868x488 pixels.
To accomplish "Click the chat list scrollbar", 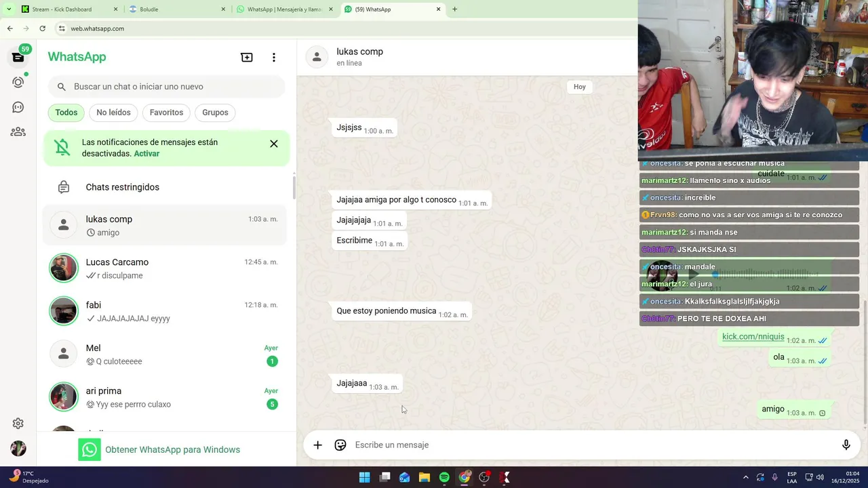I will [x=294, y=186].
